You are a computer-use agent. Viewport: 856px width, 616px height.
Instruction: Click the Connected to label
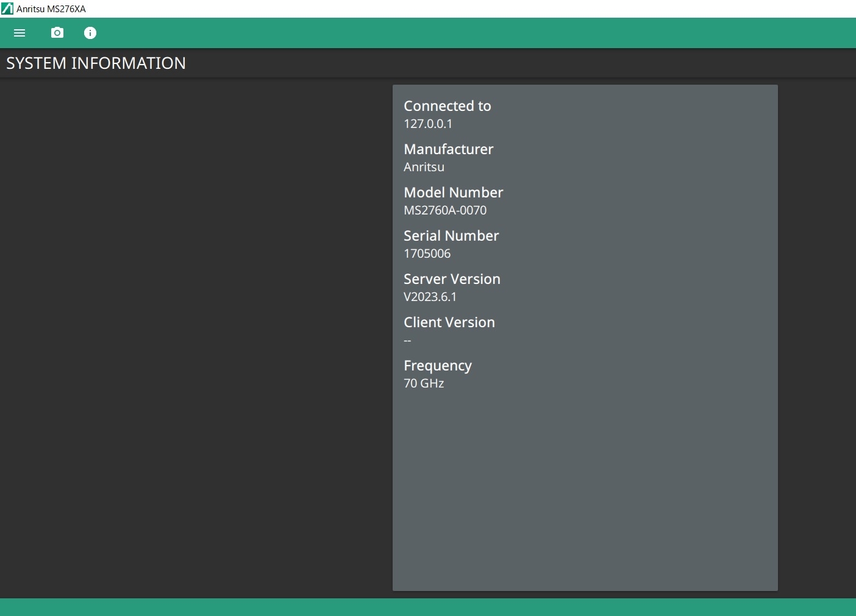448,106
